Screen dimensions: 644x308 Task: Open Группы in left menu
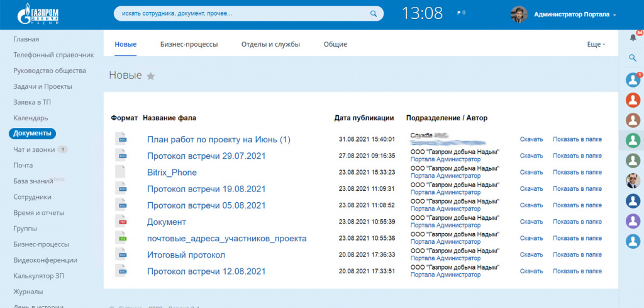(25, 229)
